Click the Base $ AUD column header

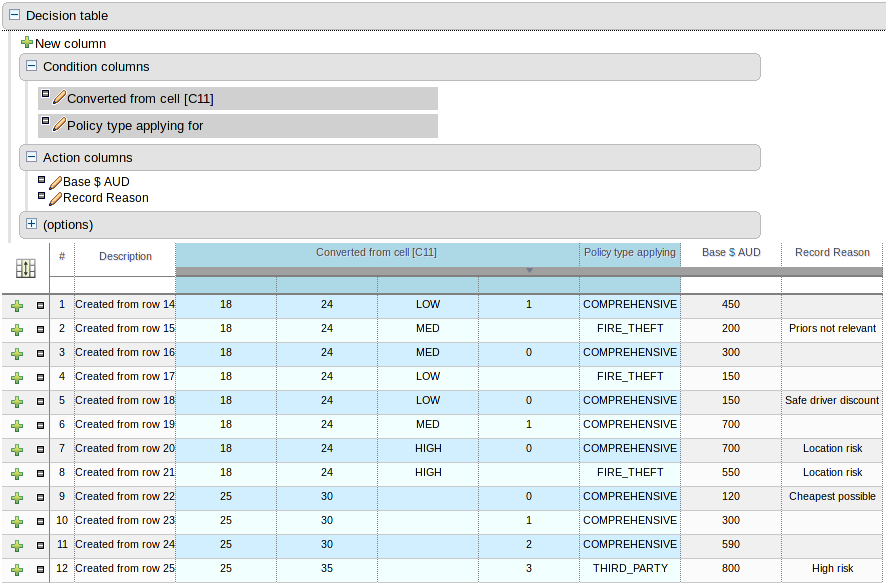[731, 252]
